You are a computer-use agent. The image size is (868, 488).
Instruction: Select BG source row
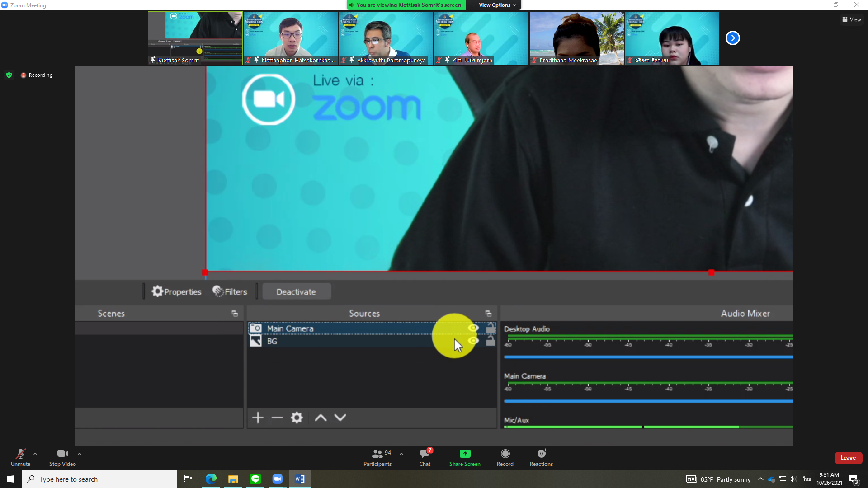point(372,341)
